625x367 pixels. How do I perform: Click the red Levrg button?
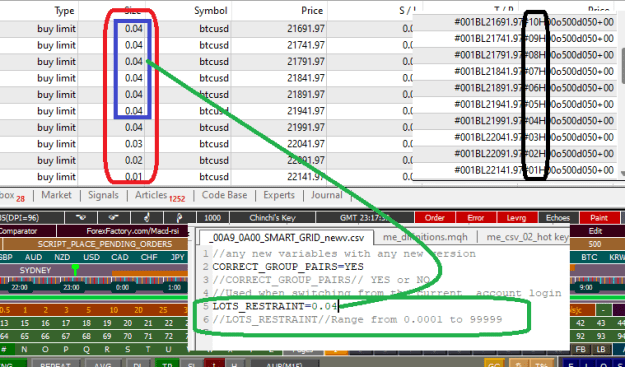point(517,218)
